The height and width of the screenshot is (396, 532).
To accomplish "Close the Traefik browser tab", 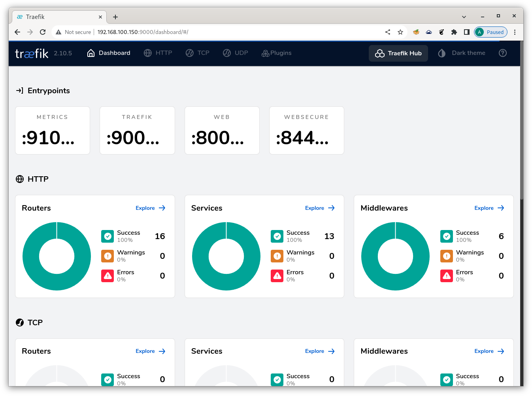I will click(100, 17).
